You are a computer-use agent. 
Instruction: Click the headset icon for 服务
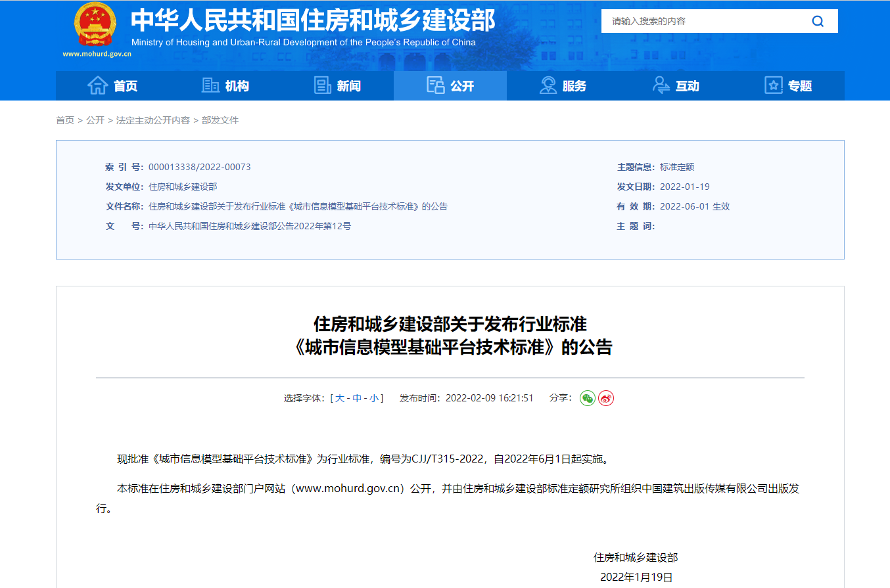[x=548, y=85]
